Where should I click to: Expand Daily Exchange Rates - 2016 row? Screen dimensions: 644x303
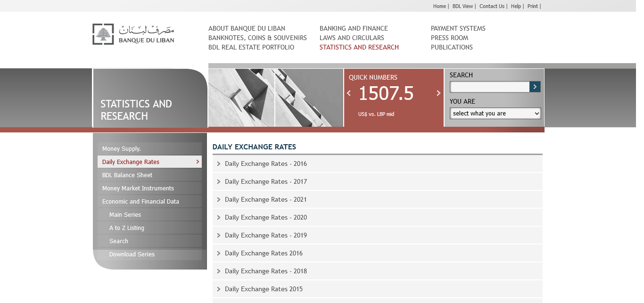point(266,164)
